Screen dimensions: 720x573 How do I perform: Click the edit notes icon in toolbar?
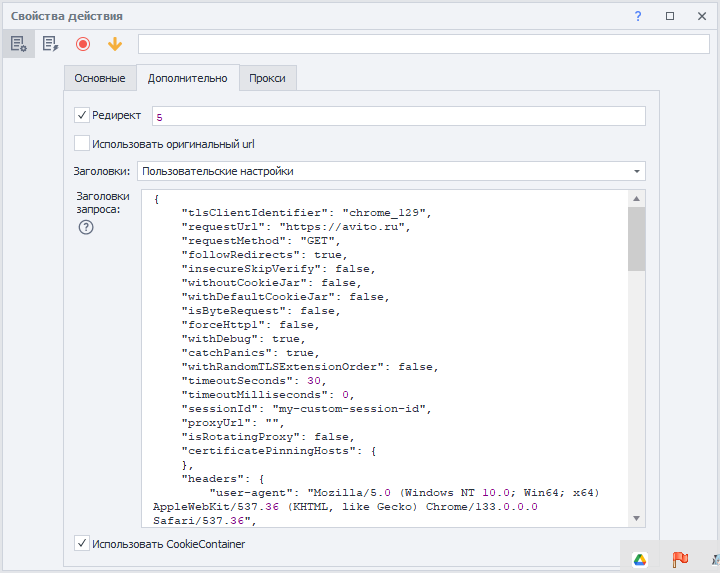pyautogui.click(x=50, y=44)
